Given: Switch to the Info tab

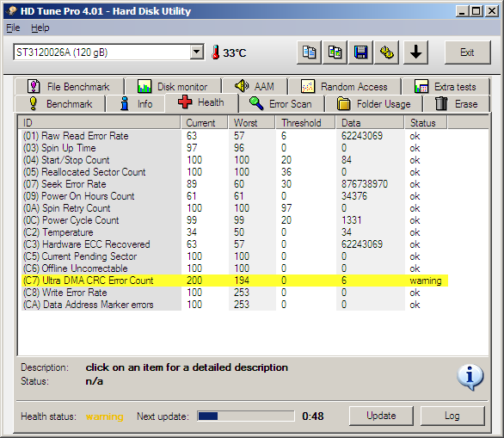Looking at the screenshot, I should 136,104.
